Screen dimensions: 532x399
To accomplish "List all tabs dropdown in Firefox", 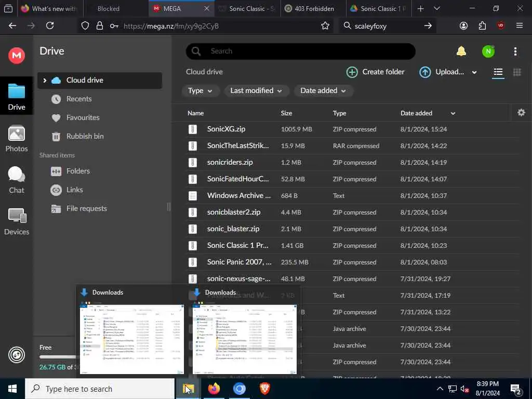I will click(436, 8).
